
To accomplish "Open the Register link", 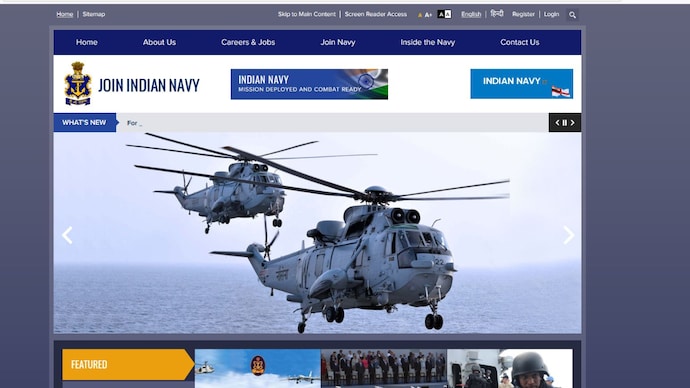I will [x=523, y=14].
